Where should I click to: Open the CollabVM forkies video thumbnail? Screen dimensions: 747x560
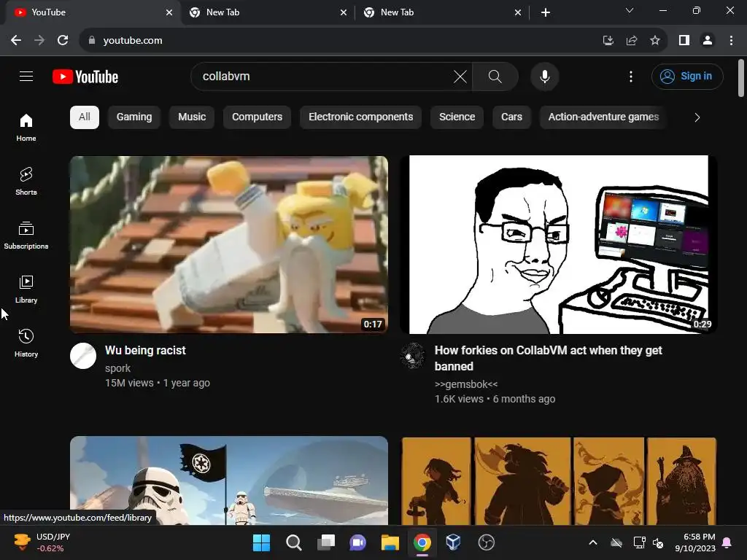click(x=558, y=244)
